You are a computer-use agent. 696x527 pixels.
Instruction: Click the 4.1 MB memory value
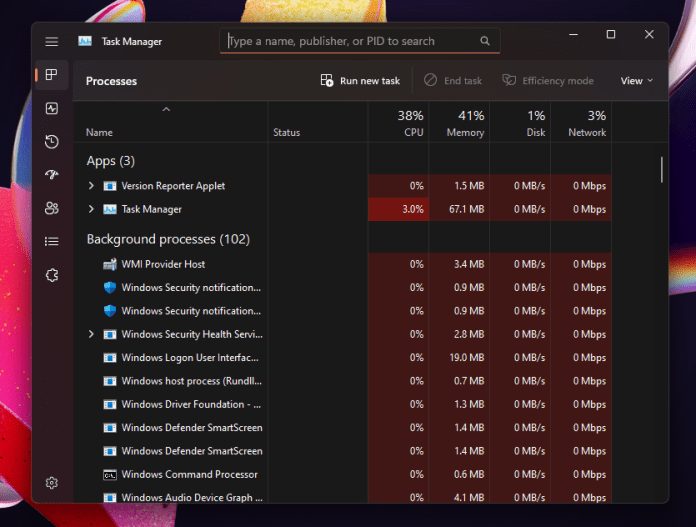click(x=469, y=498)
